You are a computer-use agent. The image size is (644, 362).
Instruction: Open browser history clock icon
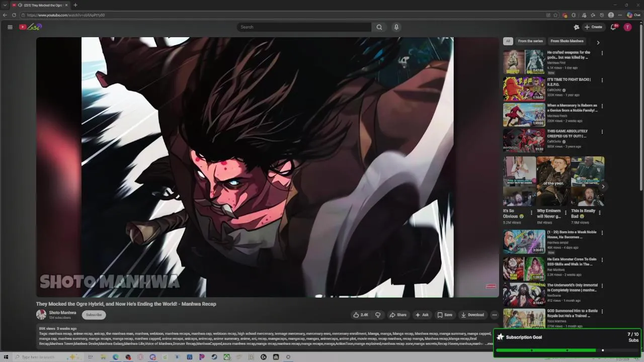[x=602, y=15]
